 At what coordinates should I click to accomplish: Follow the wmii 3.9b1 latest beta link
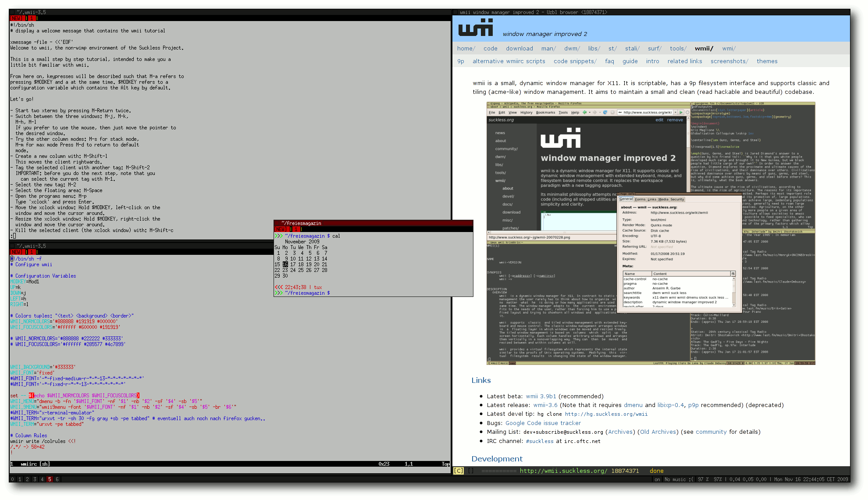(x=541, y=396)
